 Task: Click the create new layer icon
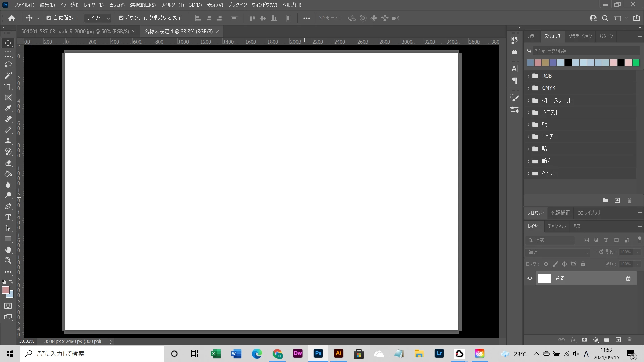618,340
